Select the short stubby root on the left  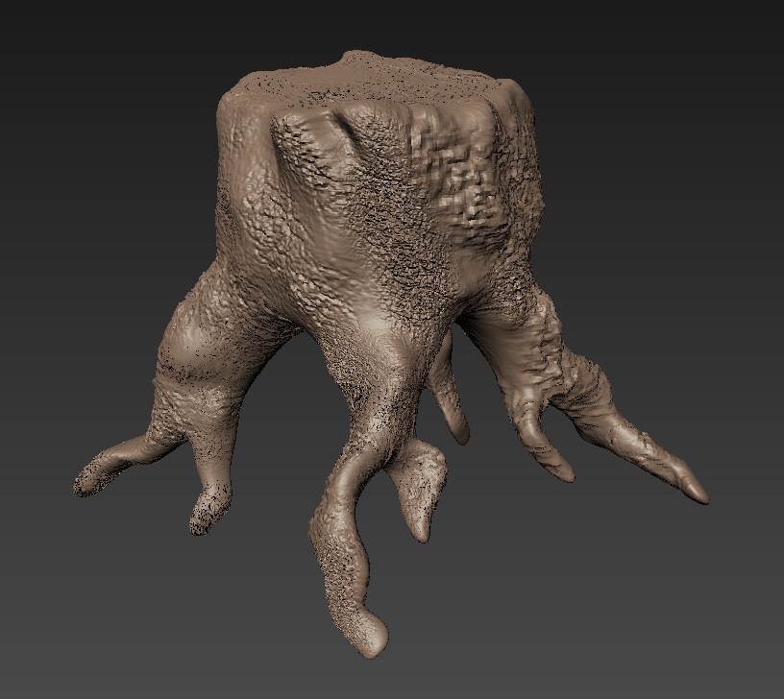[207, 509]
